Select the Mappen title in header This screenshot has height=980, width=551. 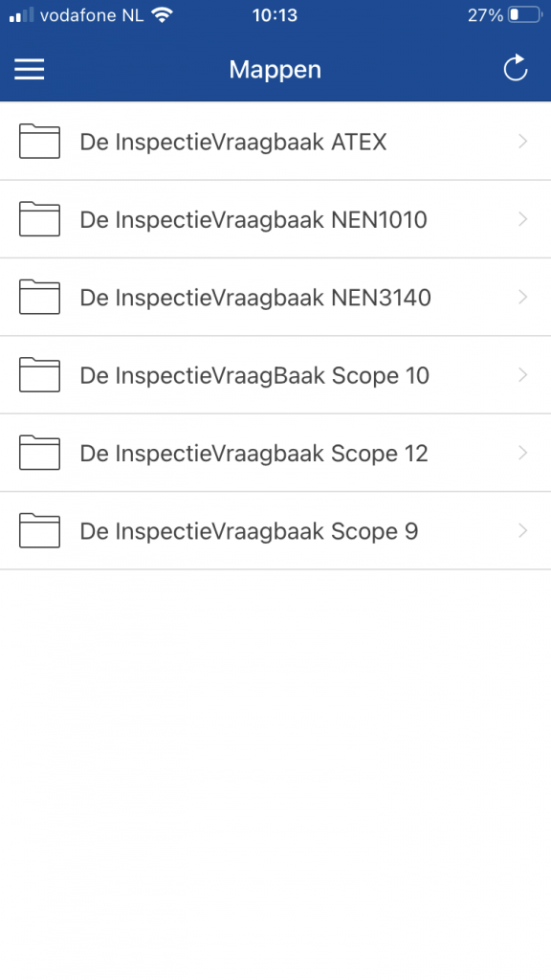275,69
